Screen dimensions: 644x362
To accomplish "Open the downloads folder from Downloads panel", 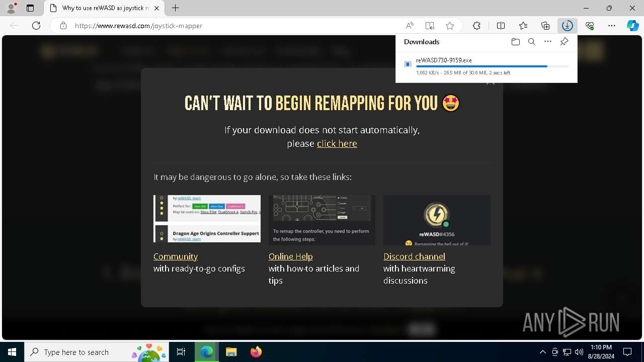I will (515, 42).
